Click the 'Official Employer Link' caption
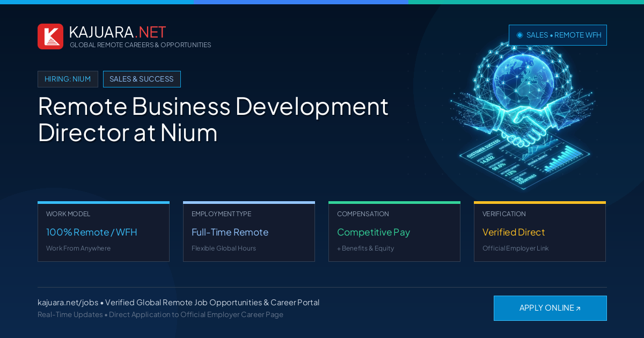This screenshot has width=644, height=338. pyautogui.click(x=515, y=248)
